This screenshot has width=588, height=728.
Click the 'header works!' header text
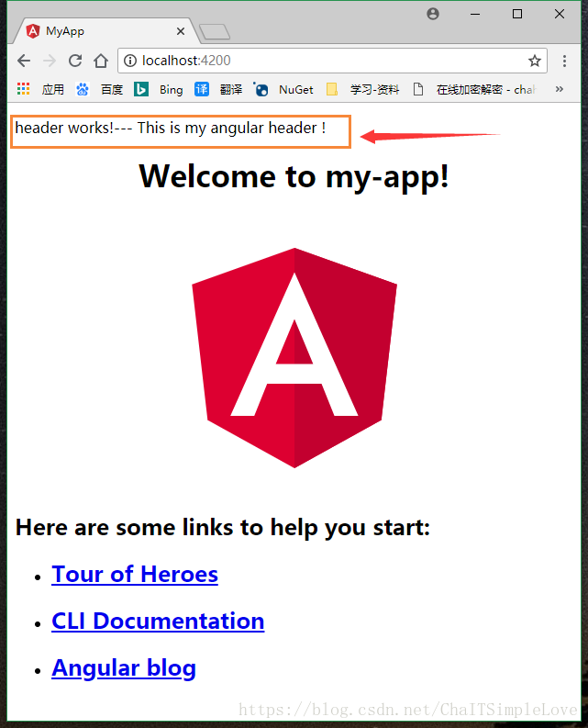[x=171, y=129]
